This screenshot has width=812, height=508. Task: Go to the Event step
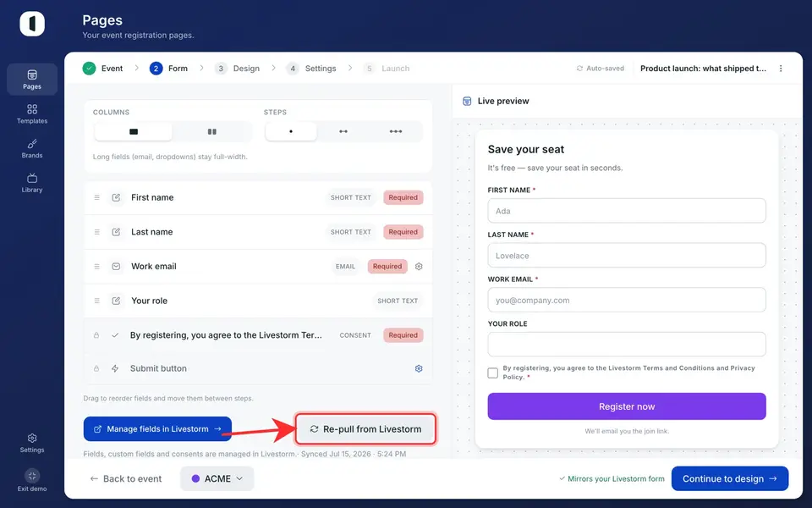[x=103, y=69]
